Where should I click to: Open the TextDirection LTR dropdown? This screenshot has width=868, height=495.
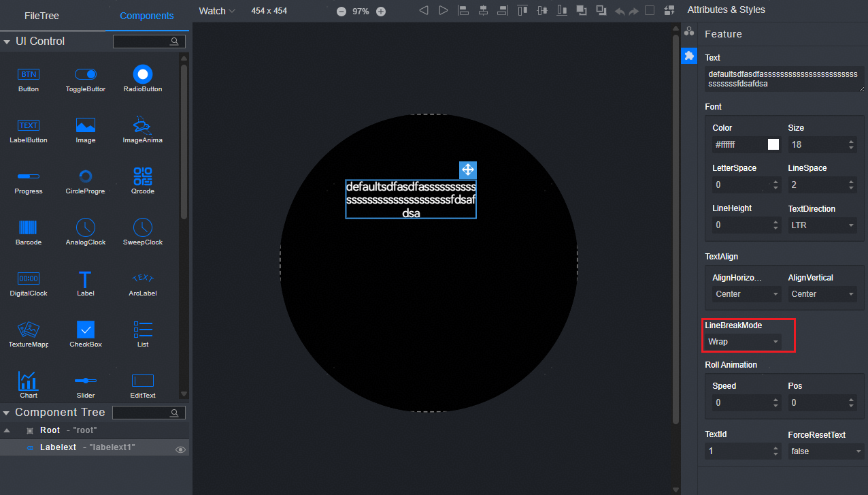pyautogui.click(x=822, y=225)
